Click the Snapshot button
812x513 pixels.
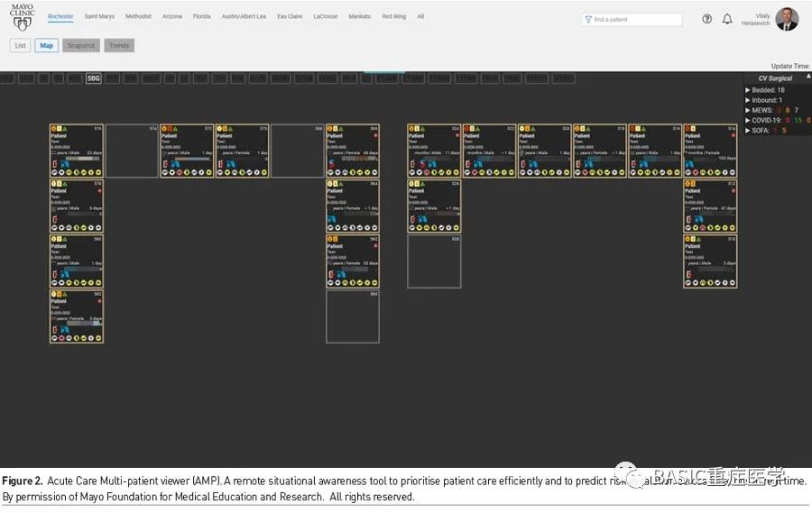(x=81, y=45)
